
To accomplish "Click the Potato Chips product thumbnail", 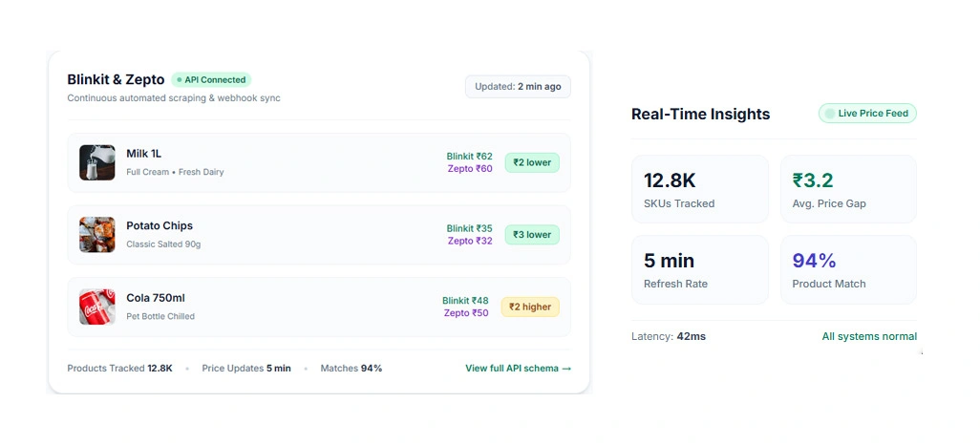I will point(96,234).
